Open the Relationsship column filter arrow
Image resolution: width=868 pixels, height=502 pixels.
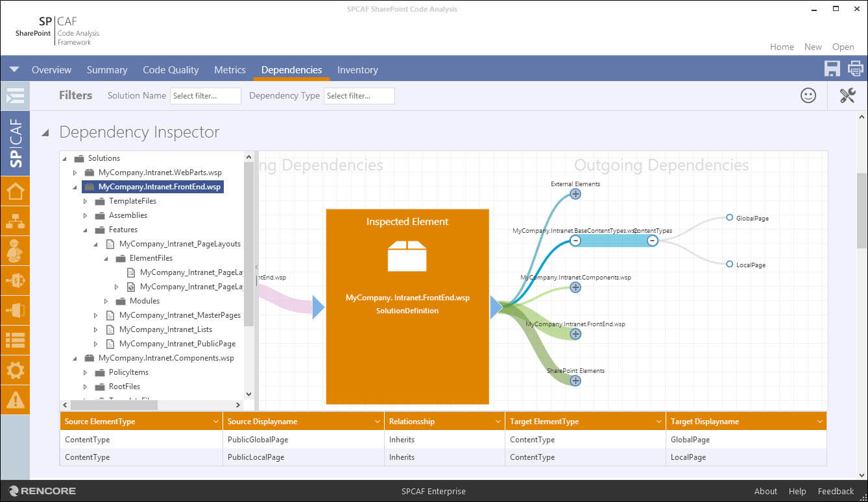(498, 422)
